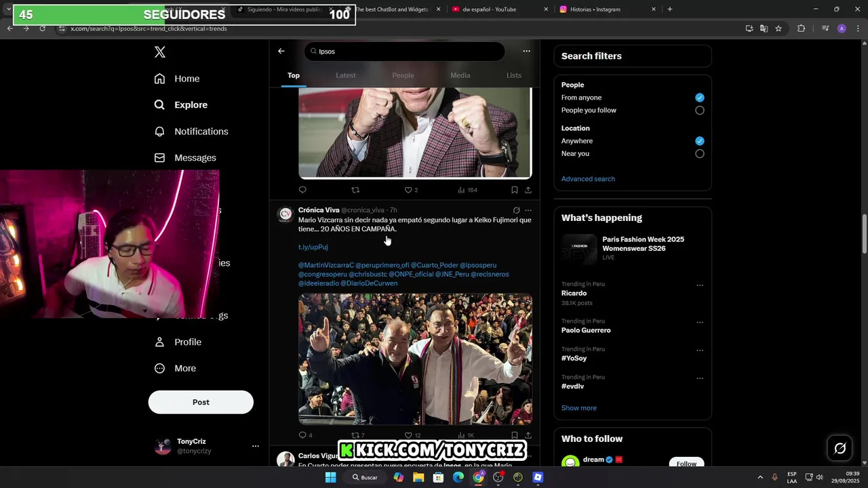Select Anywhere location radio option
The width and height of the screenshot is (868, 488).
coord(700,141)
